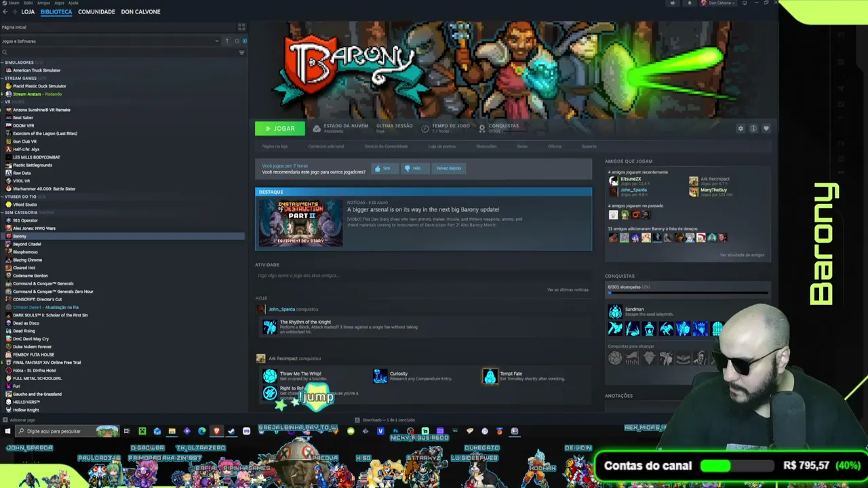Screen dimensions: 868x488
Task: Select Talvez depois for the recommendation prompt
Action: (x=449, y=168)
